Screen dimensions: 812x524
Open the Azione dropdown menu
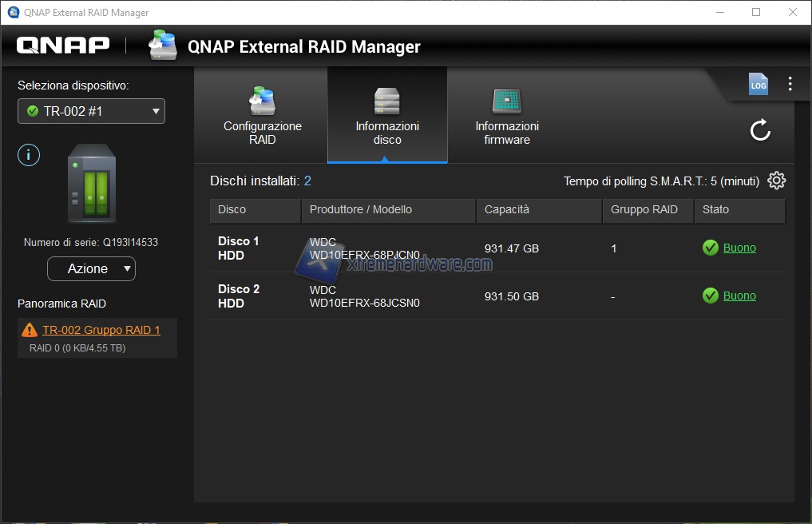[x=91, y=269]
